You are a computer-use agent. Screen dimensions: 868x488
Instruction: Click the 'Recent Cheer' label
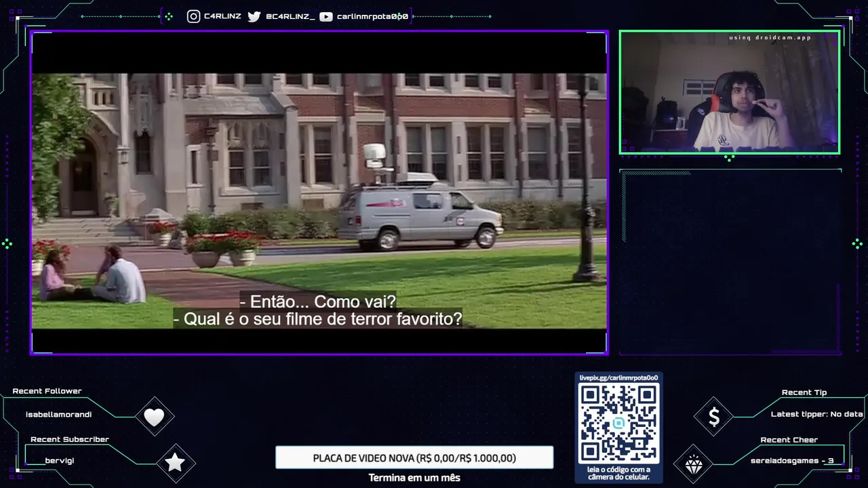pos(789,440)
